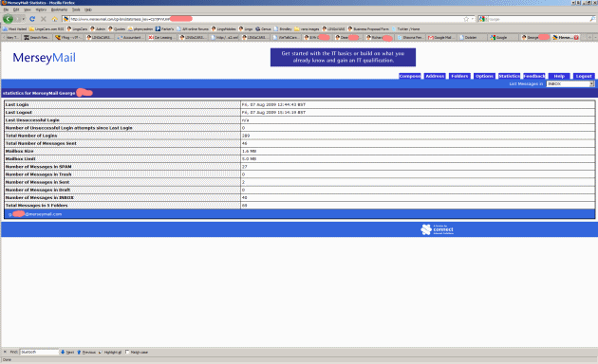Open the List Messages in INBOX dropdown
The height and width of the screenshot is (364, 598).
(x=570, y=83)
